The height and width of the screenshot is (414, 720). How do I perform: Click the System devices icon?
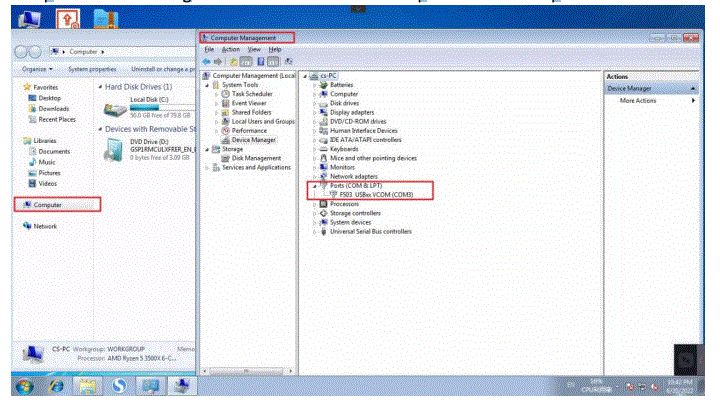tap(323, 223)
